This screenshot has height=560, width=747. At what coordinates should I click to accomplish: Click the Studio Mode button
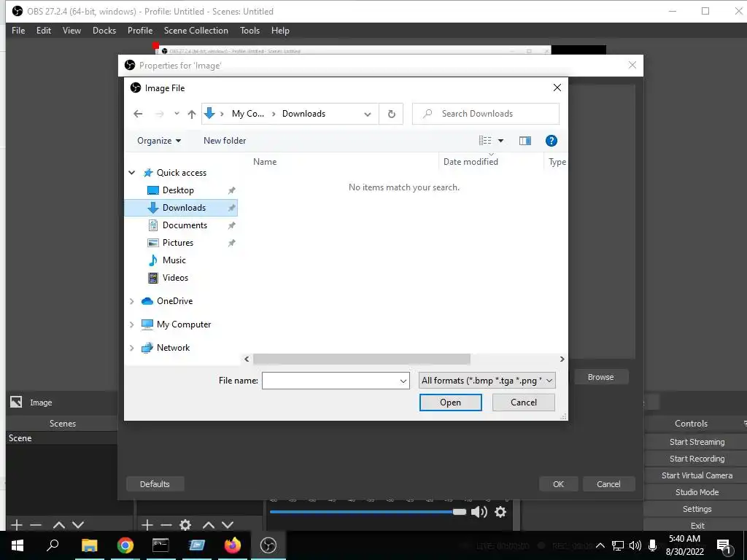tap(697, 492)
